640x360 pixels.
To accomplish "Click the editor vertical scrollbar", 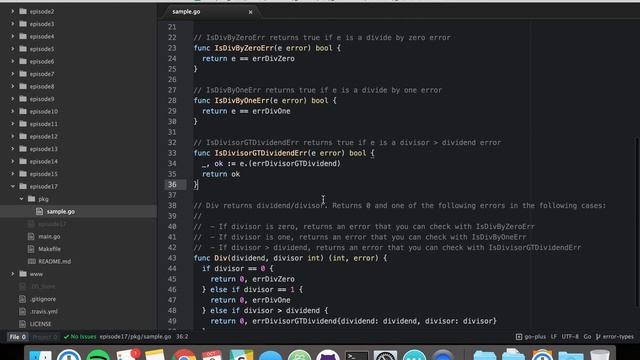I will pos(637,222).
